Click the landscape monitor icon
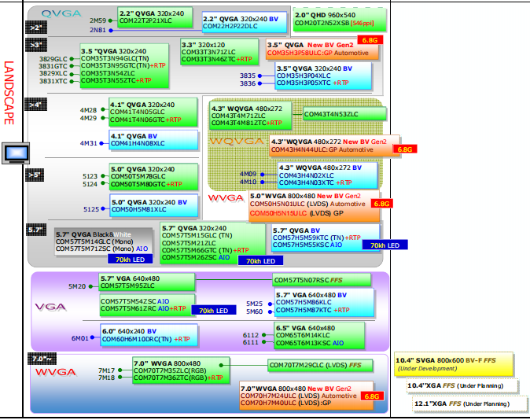 [16, 153]
